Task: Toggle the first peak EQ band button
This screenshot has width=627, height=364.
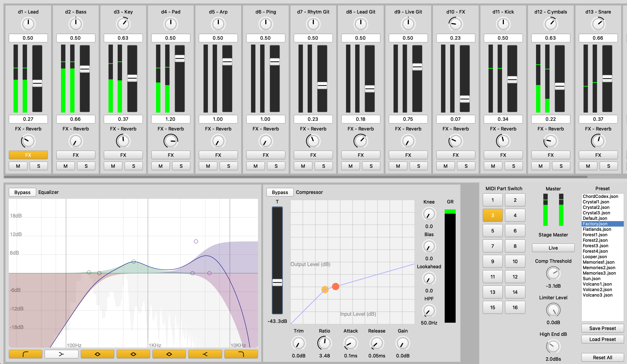Action: pyautogui.click(x=97, y=354)
